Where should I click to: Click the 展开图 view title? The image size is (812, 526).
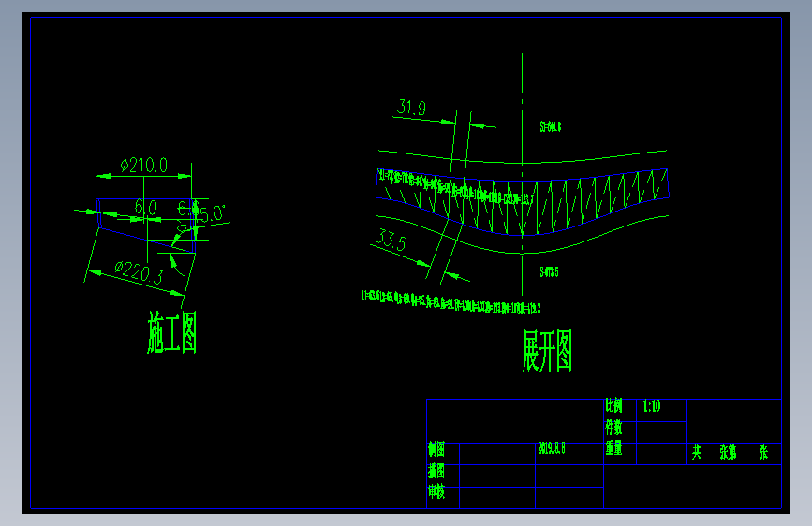click(547, 350)
